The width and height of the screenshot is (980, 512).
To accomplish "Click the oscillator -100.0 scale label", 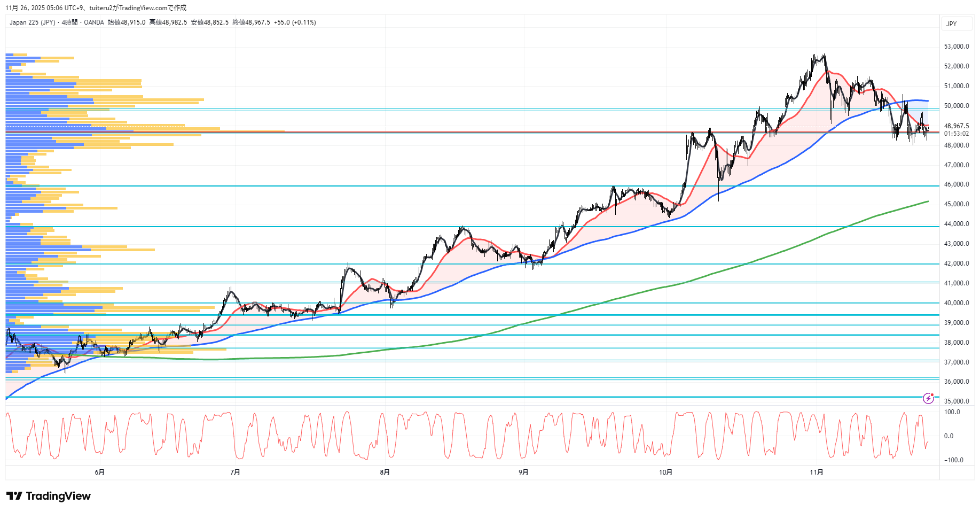I will pyautogui.click(x=953, y=460).
